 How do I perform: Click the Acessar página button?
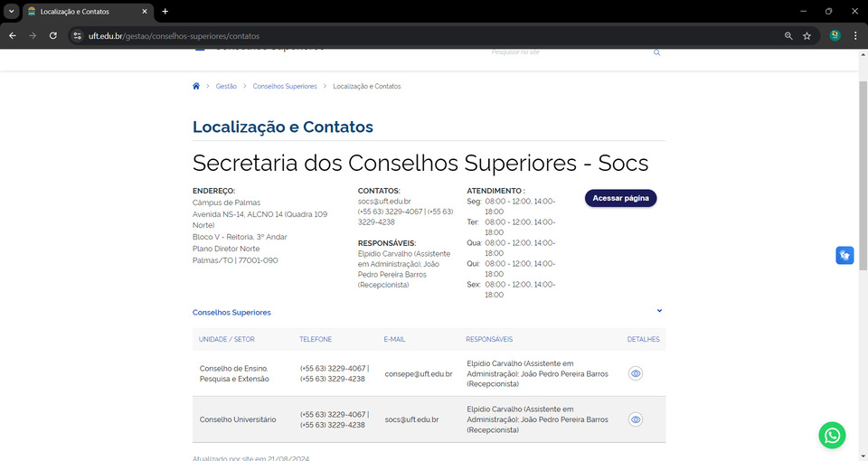620,198
